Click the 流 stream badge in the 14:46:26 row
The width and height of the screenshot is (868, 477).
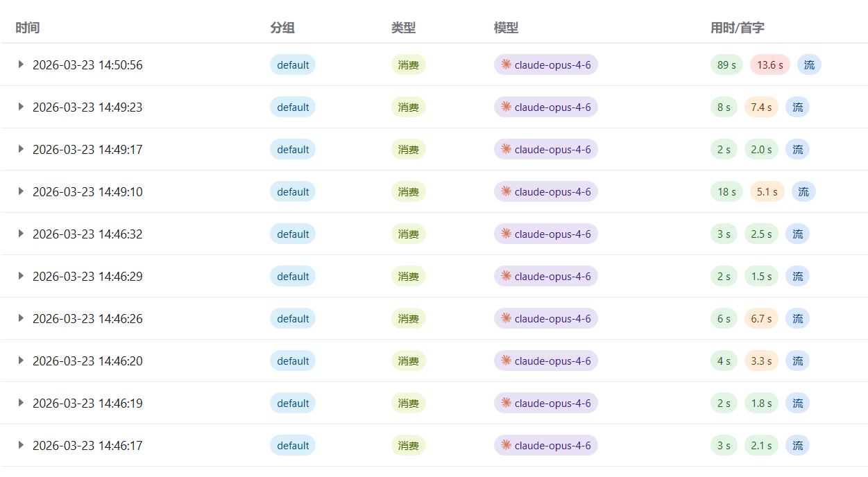(x=797, y=318)
